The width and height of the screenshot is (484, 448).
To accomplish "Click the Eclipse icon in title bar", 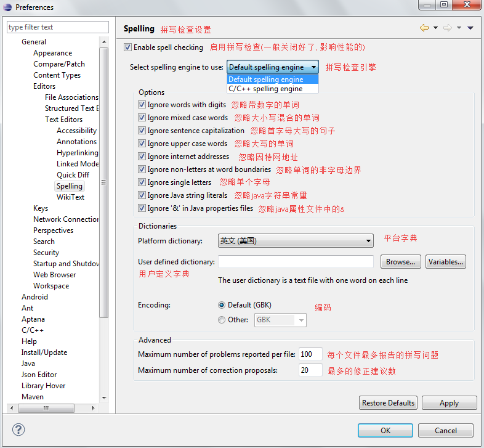I will 7,7.
